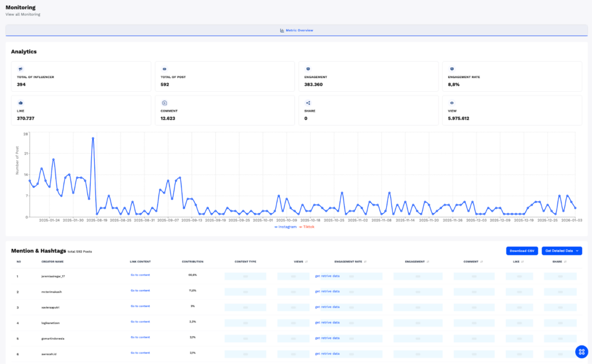The height and width of the screenshot is (364, 592).
Task: Sort the table by Views column
Action: (301, 262)
